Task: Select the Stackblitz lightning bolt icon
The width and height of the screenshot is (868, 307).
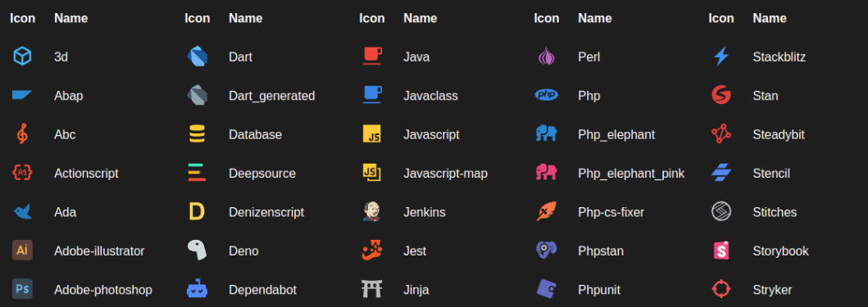Action: click(x=721, y=56)
